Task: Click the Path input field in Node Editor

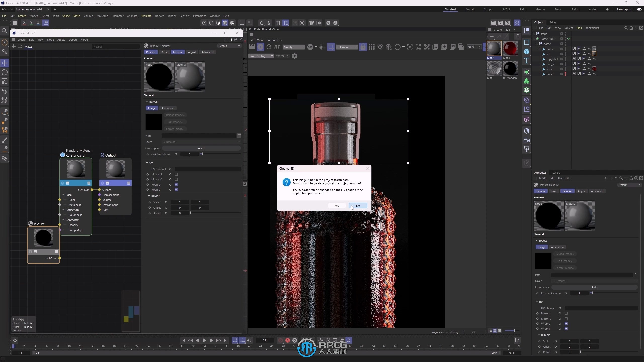Action: point(199,136)
